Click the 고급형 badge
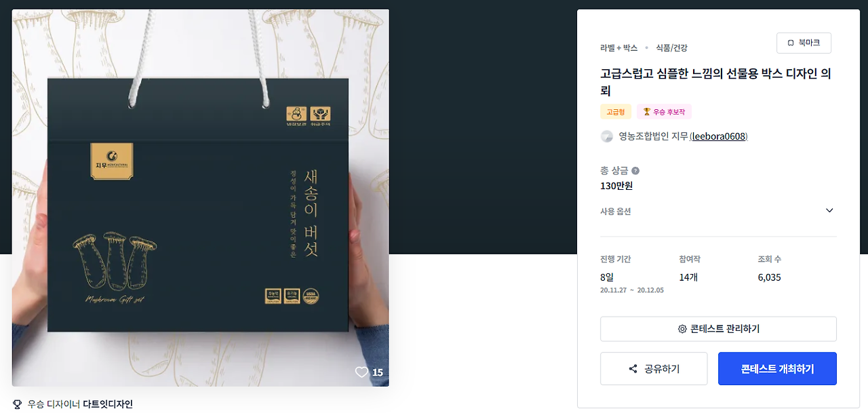This screenshot has height=413, width=868. [616, 112]
